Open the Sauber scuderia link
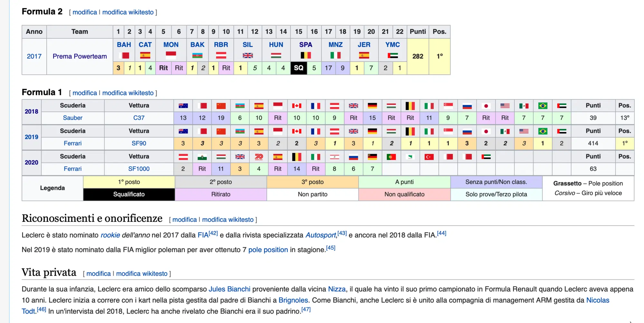Viewport: 644px width, 323px height. [72, 118]
